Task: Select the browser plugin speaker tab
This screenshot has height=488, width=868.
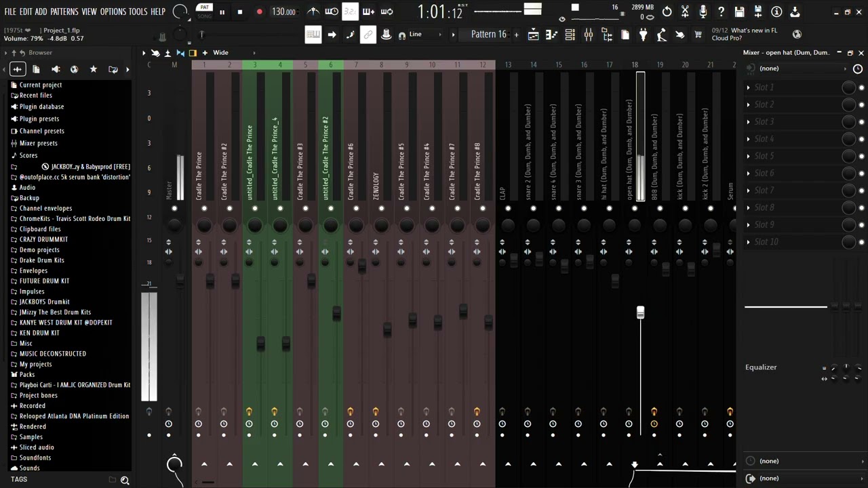Action: [x=56, y=69]
